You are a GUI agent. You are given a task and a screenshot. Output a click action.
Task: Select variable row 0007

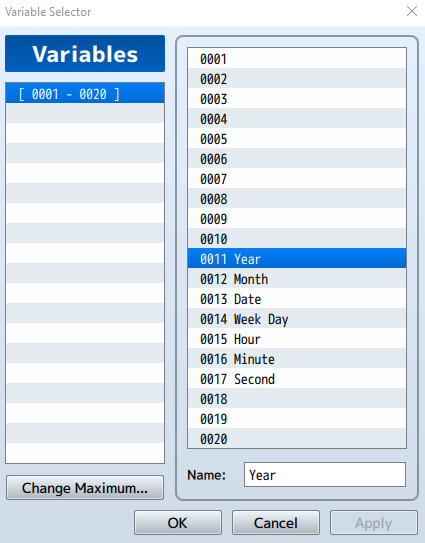(297, 178)
